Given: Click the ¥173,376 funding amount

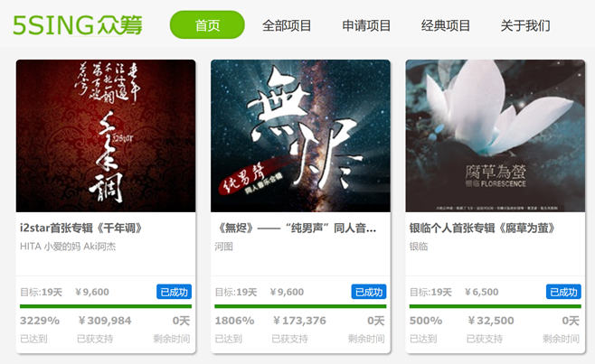Looking at the screenshot, I should [300, 321].
